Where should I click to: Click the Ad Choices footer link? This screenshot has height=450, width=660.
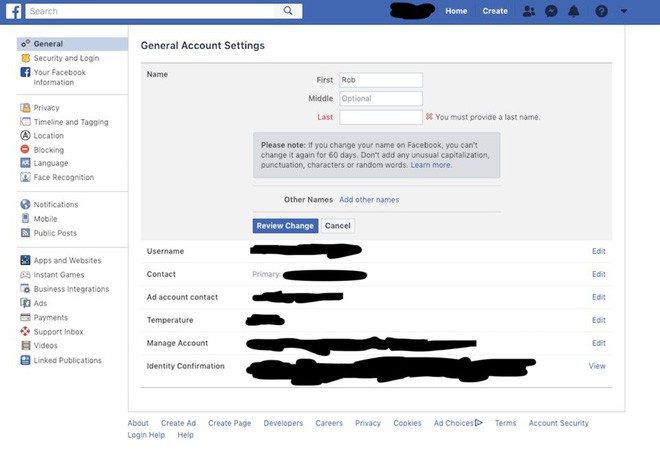coord(458,423)
